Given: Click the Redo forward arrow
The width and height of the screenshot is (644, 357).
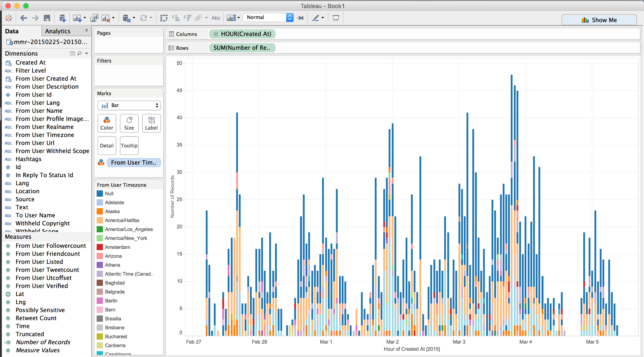Looking at the screenshot, I should 35,18.
